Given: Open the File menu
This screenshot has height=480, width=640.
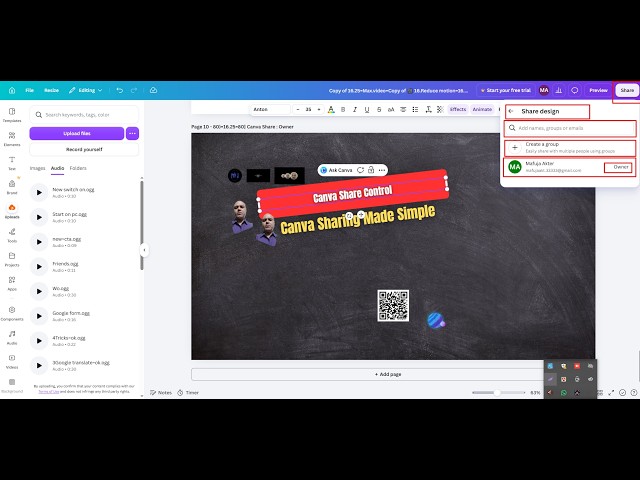Looking at the screenshot, I should 29,90.
